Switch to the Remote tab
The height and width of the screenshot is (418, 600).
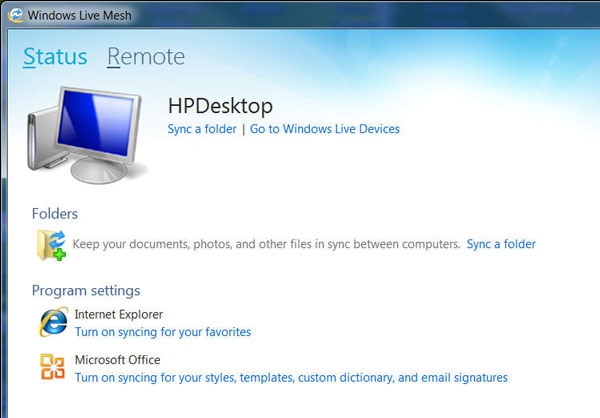click(146, 57)
